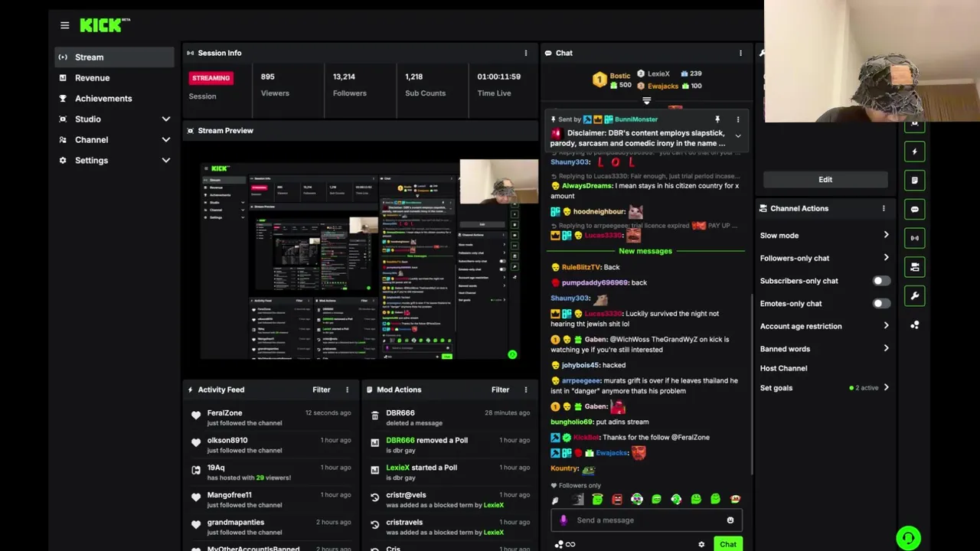Click channel camera icon in right sidebar
The width and height of the screenshot is (980, 551).
tap(914, 266)
